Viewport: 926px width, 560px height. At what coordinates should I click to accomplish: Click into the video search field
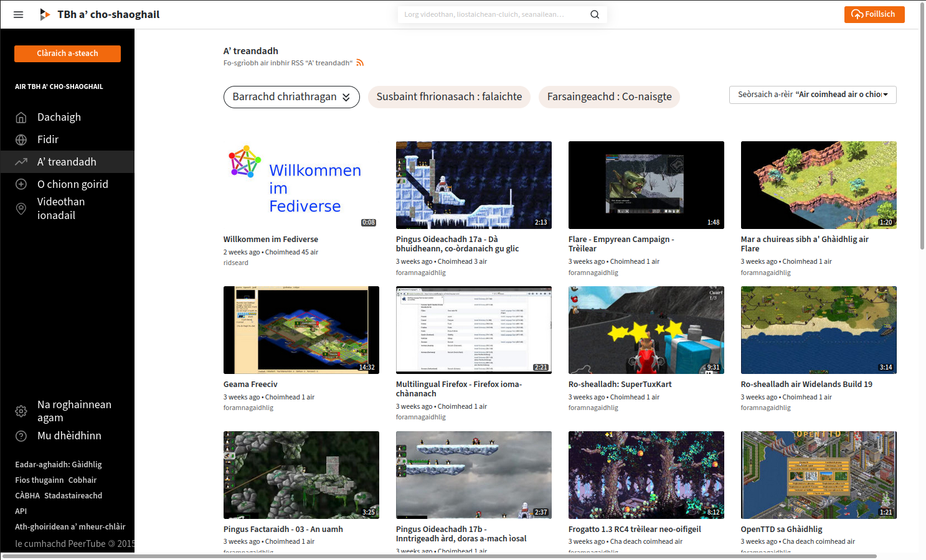(492, 14)
